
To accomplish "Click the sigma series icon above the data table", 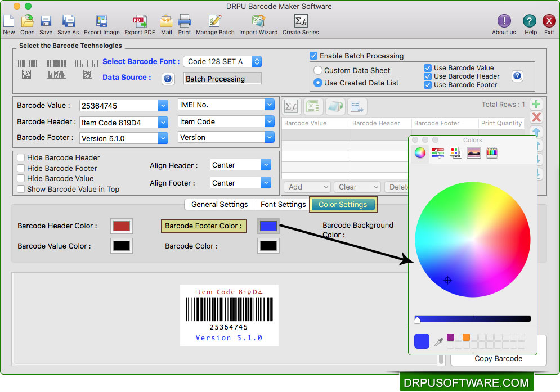I will (x=292, y=106).
